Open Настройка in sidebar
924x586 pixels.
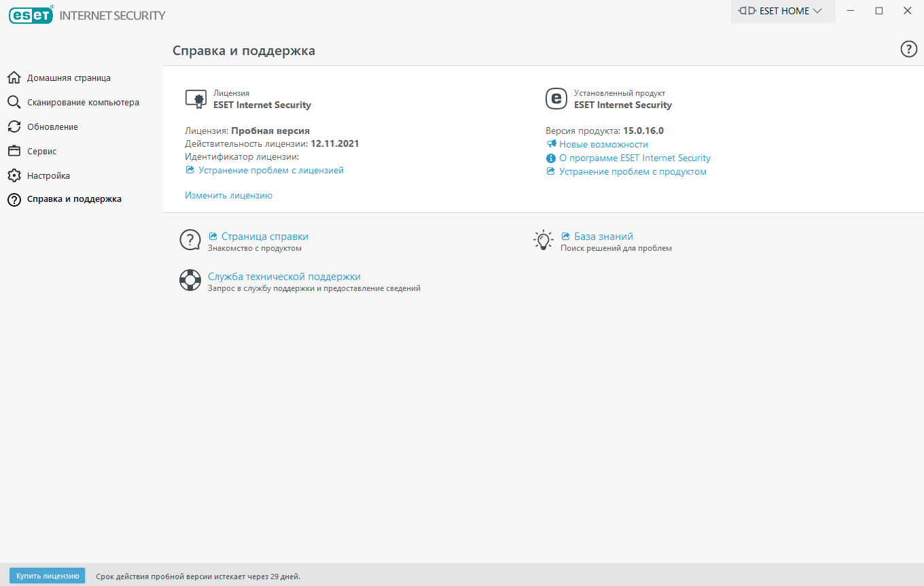click(48, 175)
